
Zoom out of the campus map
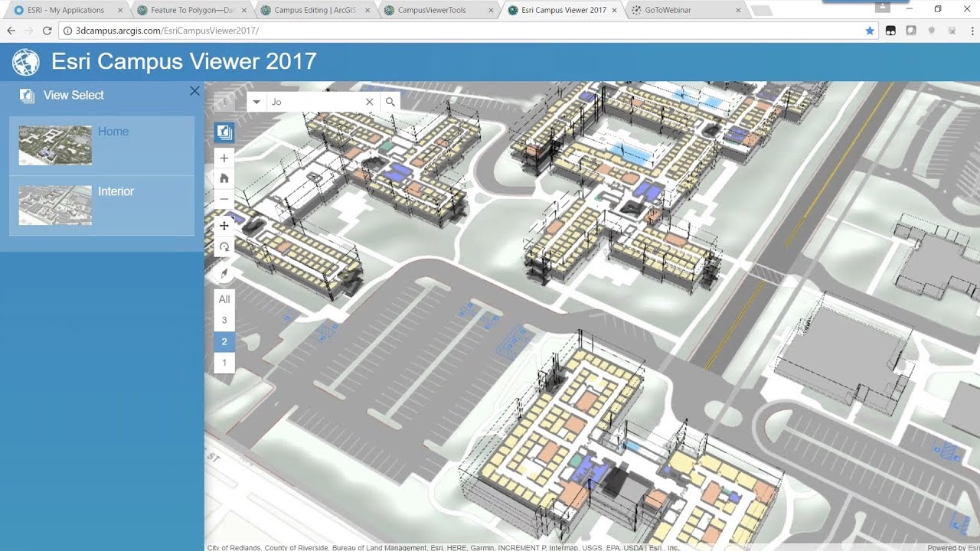click(224, 199)
